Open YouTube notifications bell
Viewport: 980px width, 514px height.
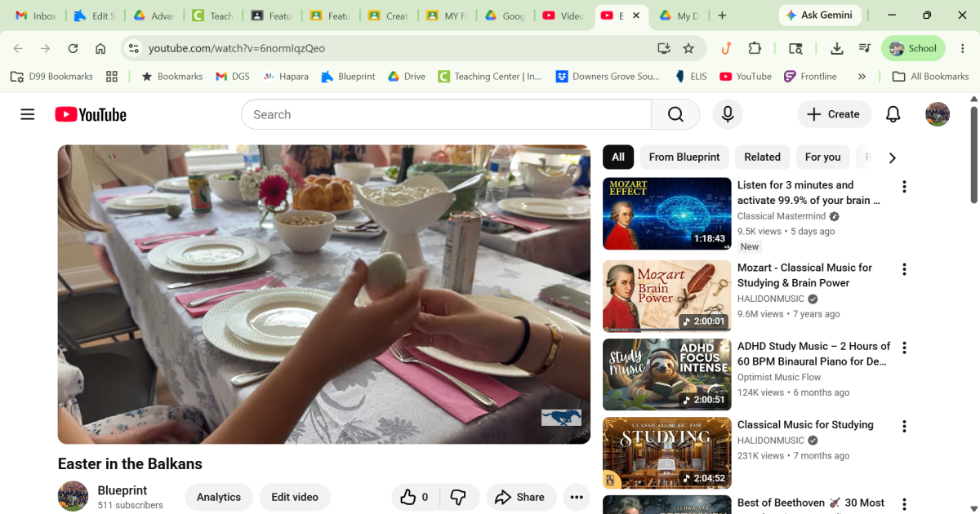pyautogui.click(x=893, y=114)
